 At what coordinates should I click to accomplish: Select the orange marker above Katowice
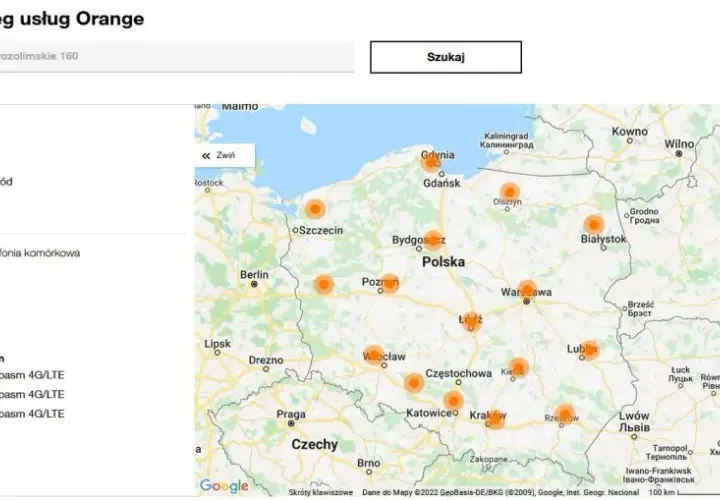454,400
